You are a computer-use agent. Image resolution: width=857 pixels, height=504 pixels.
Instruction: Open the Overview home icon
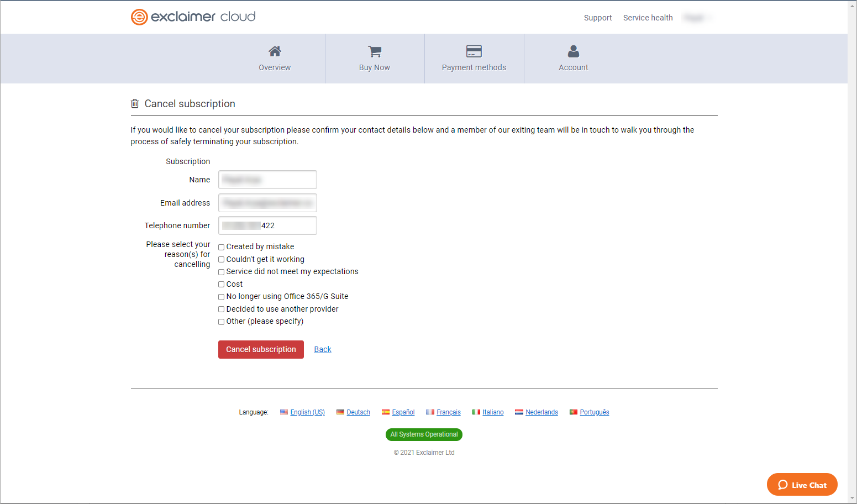(x=275, y=51)
